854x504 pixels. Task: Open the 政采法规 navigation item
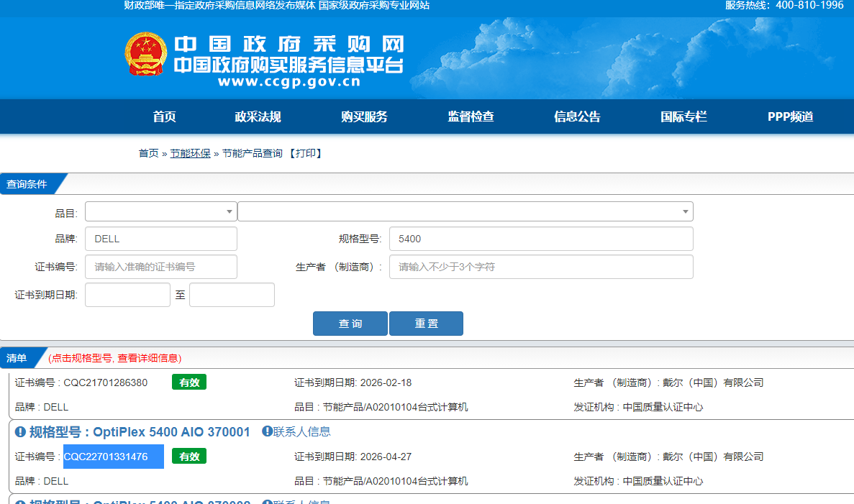click(258, 116)
